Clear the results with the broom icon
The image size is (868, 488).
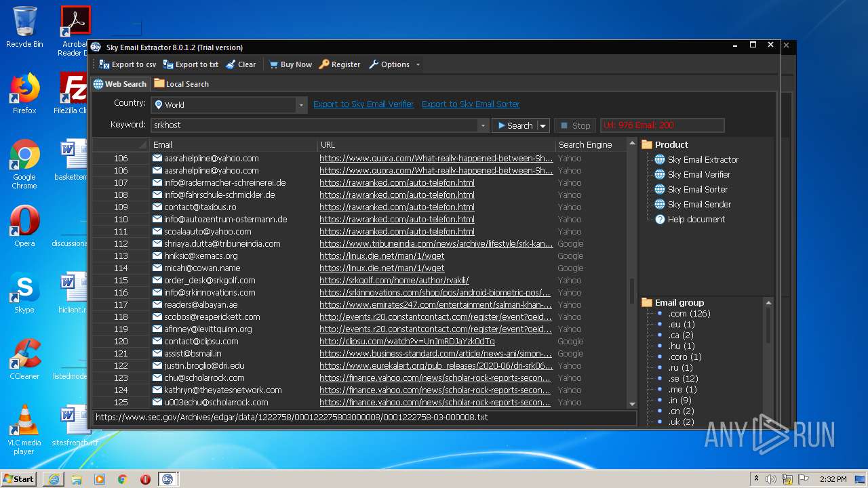(241, 64)
